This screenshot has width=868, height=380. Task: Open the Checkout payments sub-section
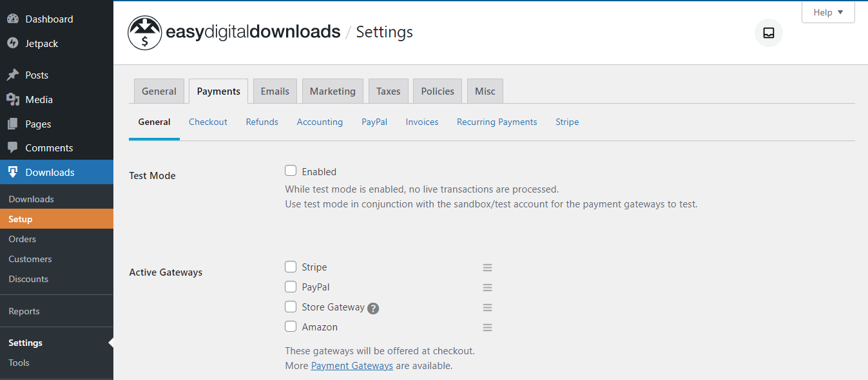pos(208,122)
